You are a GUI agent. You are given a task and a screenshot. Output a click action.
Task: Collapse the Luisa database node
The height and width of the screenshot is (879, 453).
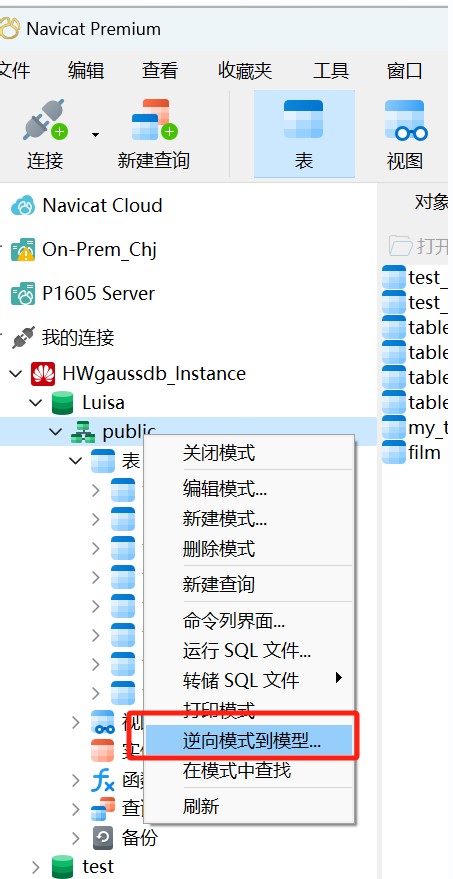[x=36, y=403]
